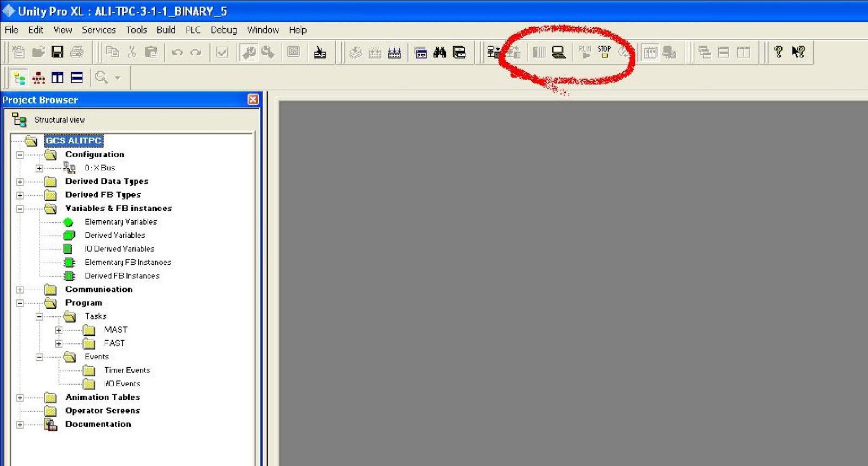Click the Redo arrow icon
Screen dimensions: 868x466
coord(196,53)
